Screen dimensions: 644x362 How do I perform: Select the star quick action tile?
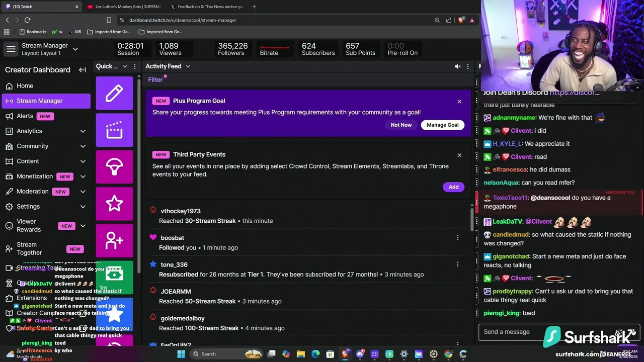click(x=114, y=204)
